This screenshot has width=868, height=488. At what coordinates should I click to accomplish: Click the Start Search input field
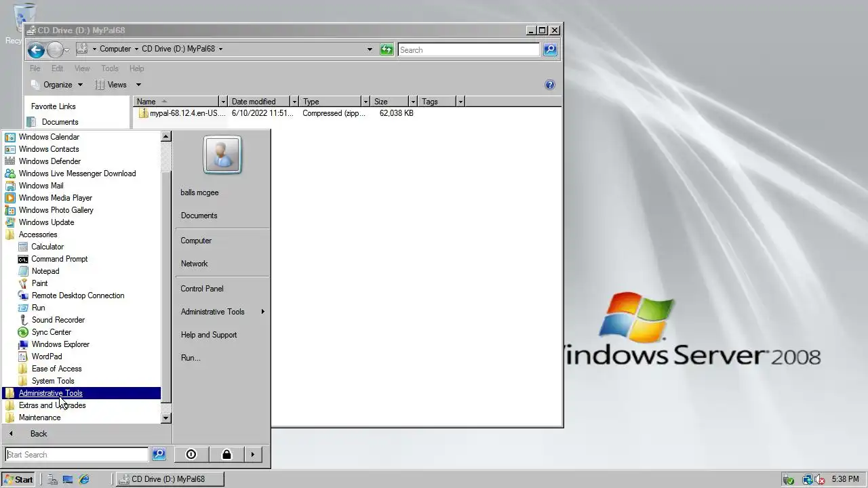click(x=77, y=455)
